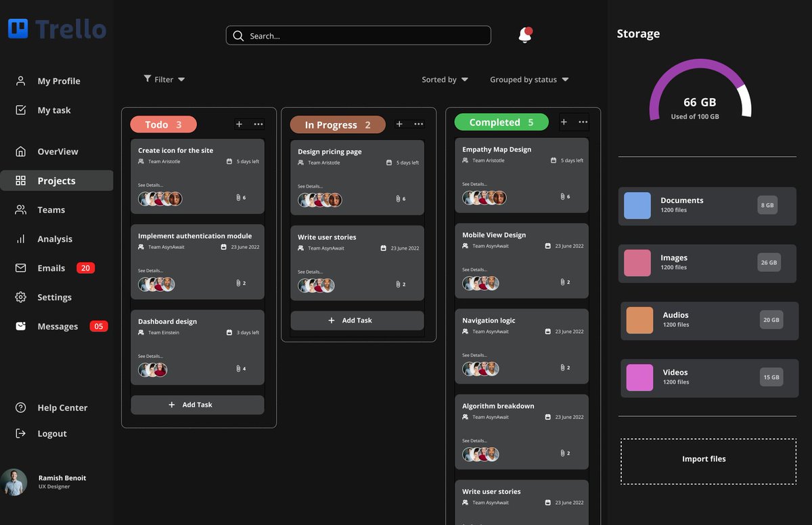812x525 pixels.
Task: Open the notification bell
Action: pyautogui.click(x=525, y=35)
